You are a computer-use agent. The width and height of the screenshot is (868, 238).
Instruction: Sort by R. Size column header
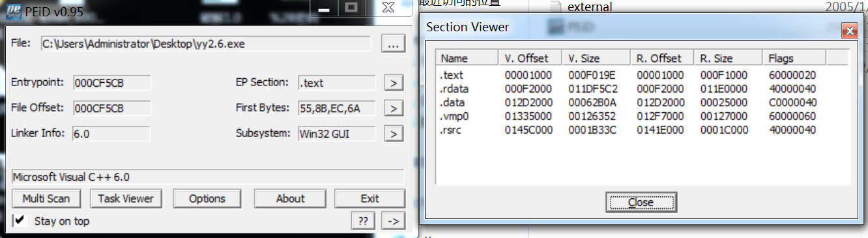(x=727, y=58)
